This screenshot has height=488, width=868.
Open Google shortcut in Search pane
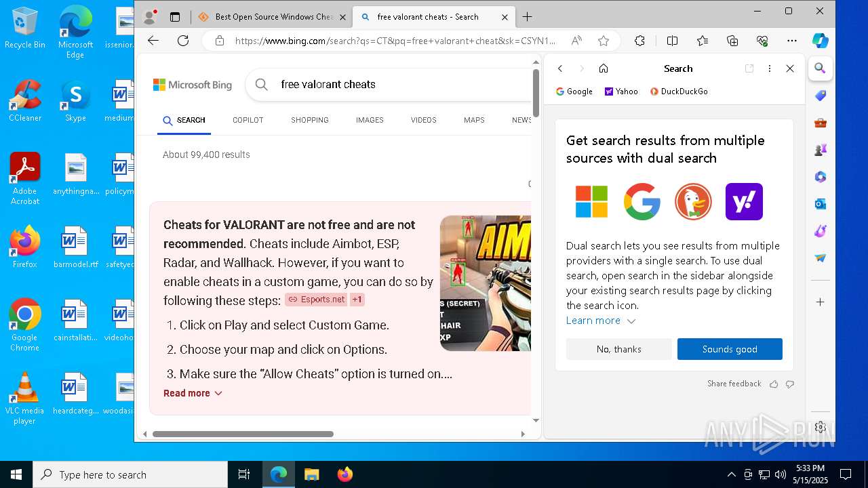(x=574, y=91)
